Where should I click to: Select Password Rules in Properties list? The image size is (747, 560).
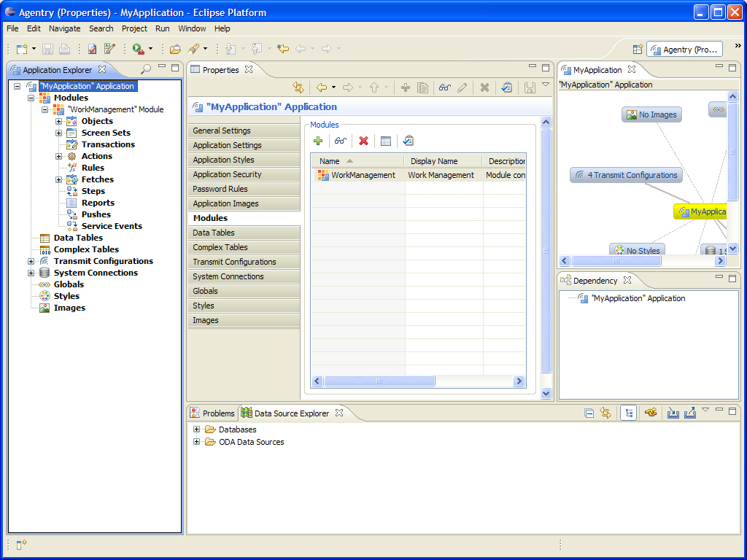click(x=244, y=189)
